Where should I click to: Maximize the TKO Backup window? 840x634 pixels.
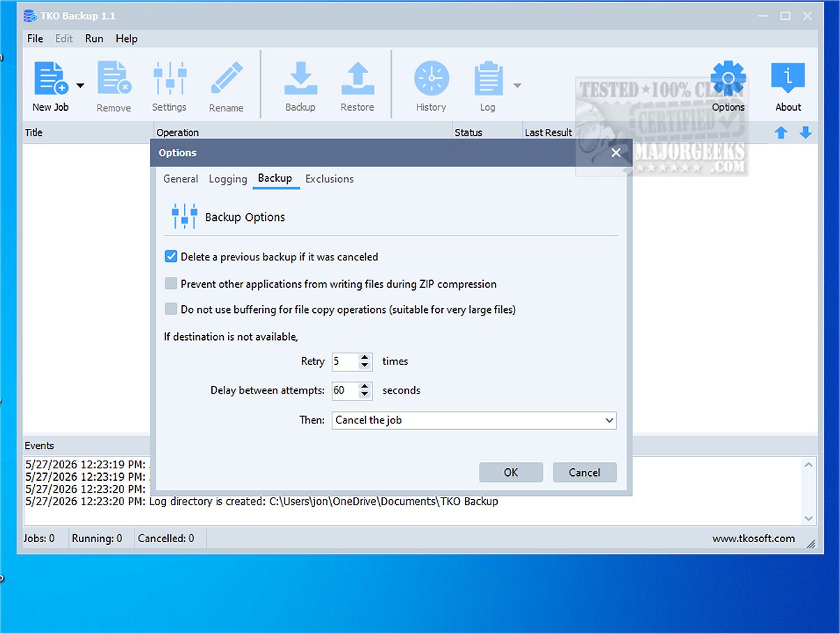786,15
